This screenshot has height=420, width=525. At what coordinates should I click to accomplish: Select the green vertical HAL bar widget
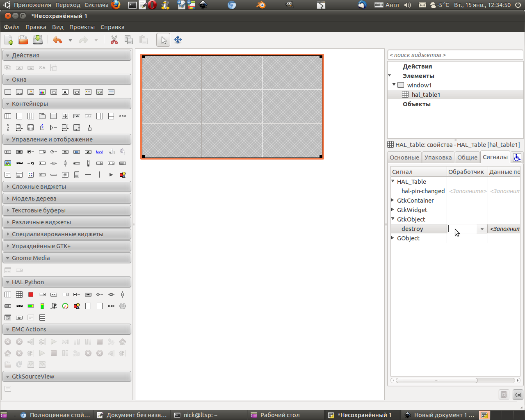42,306
